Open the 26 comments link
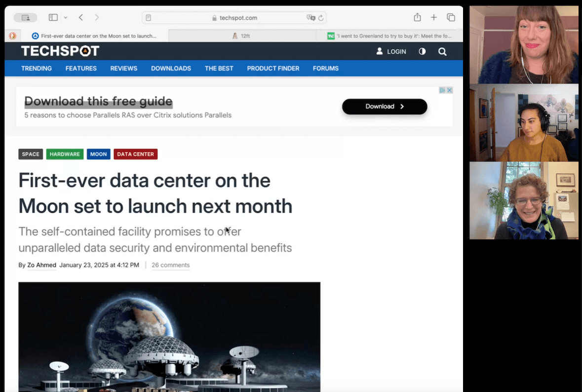The height and width of the screenshot is (392, 582). tap(170, 265)
